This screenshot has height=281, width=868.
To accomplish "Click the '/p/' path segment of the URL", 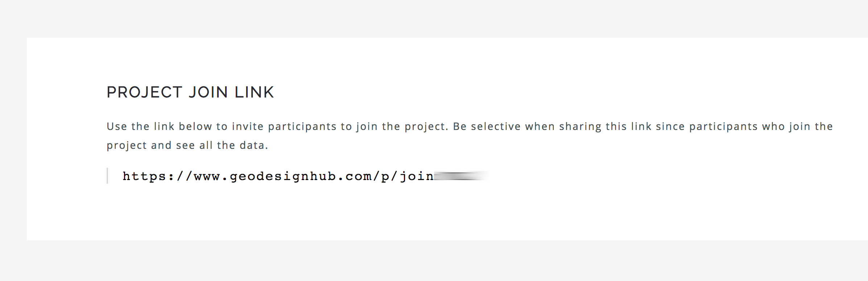I will [x=385, y=176].
